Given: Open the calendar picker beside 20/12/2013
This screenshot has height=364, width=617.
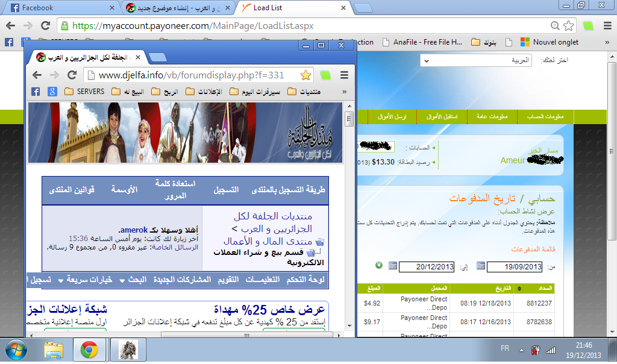Looking at the screenshot, I should point(392,266).
